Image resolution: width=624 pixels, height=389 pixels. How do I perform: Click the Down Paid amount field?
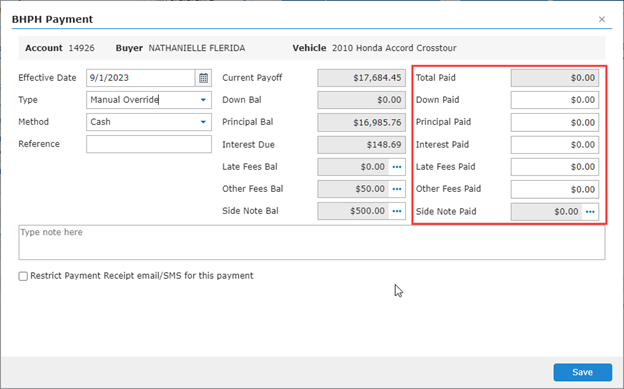[555, 100]
